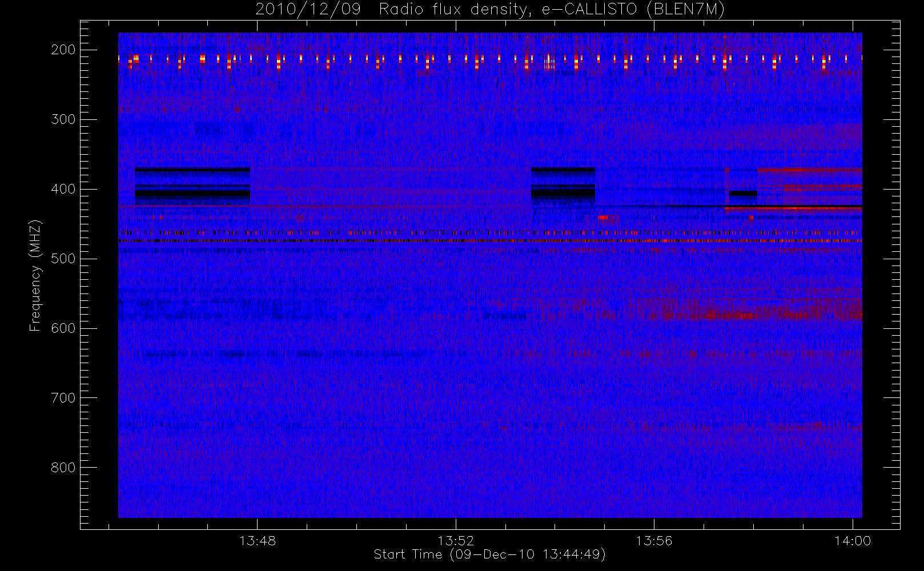This screenshot has height=571, width=924.
Task: Click the plot title mentioning e-CALLISTO (BLEN7M)
Action: click(x=490, y=9)
